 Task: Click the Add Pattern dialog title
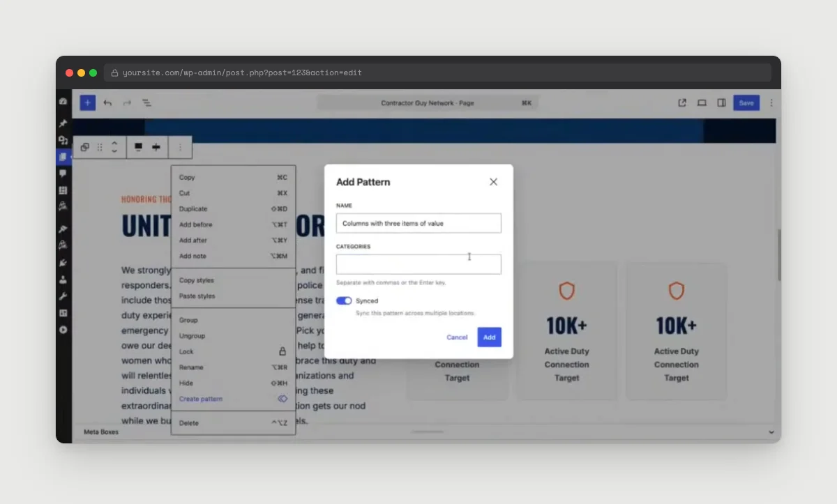pyautogui.click(x=363, y=182)
